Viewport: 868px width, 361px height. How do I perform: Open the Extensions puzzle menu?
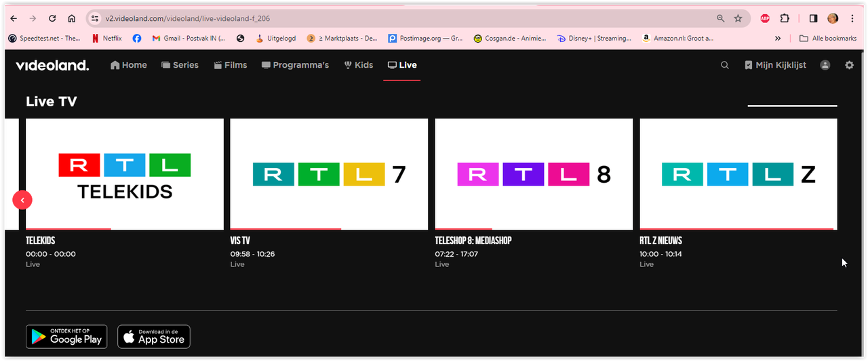click(x=785, y=18)
